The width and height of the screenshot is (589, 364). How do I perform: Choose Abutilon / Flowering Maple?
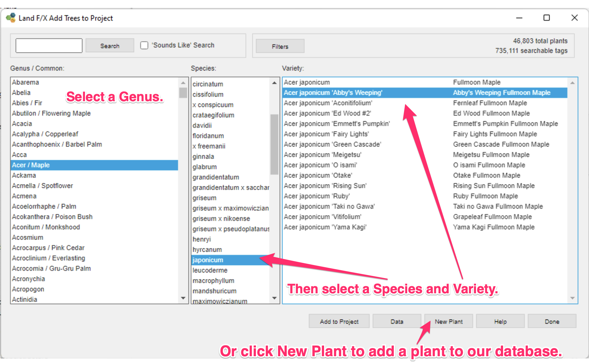[x=94, y=113]
